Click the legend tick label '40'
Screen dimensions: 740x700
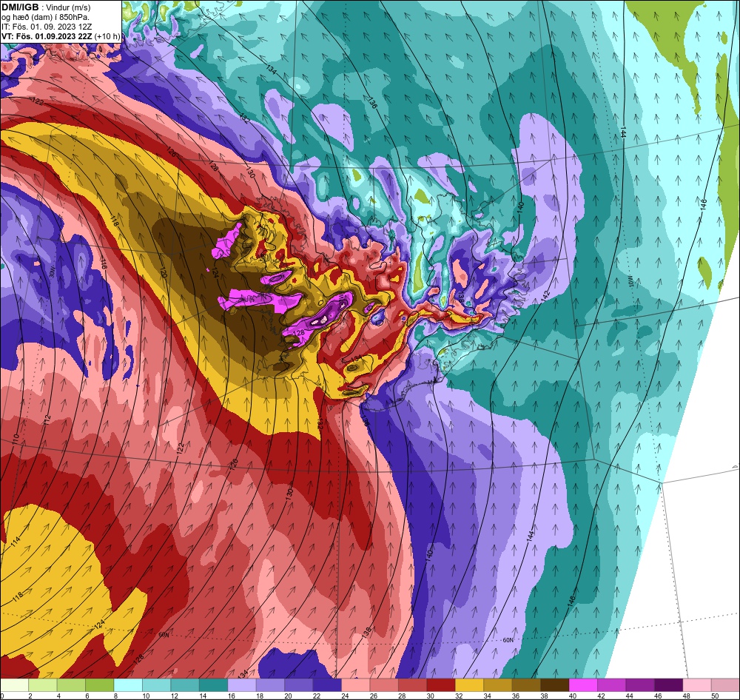pos(573,696)
